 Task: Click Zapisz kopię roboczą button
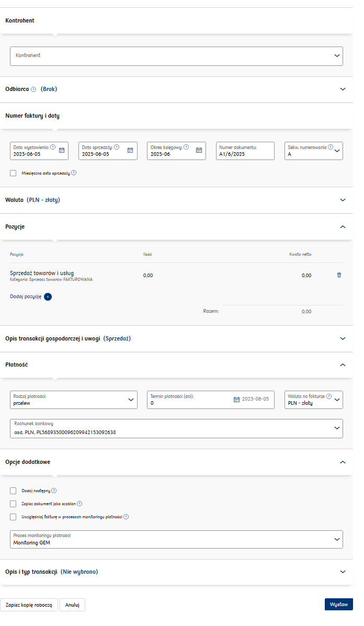(29, 605)
